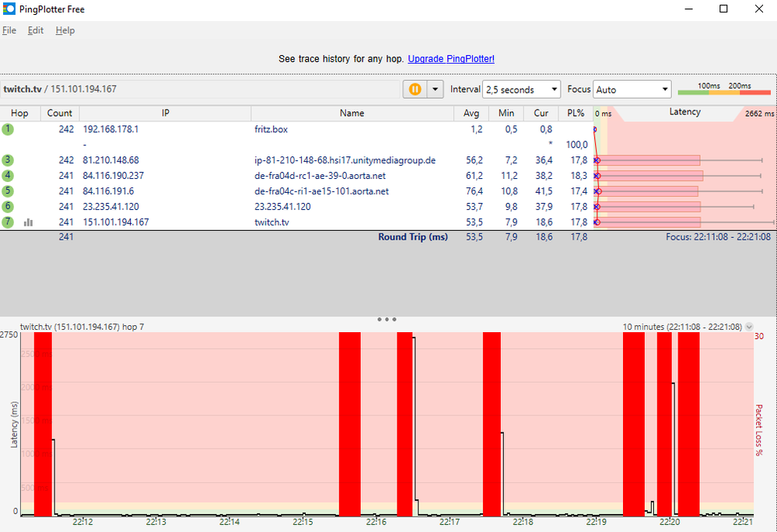Maximize the PingPlotter window
Screen dimensions: 777x532
723,9
